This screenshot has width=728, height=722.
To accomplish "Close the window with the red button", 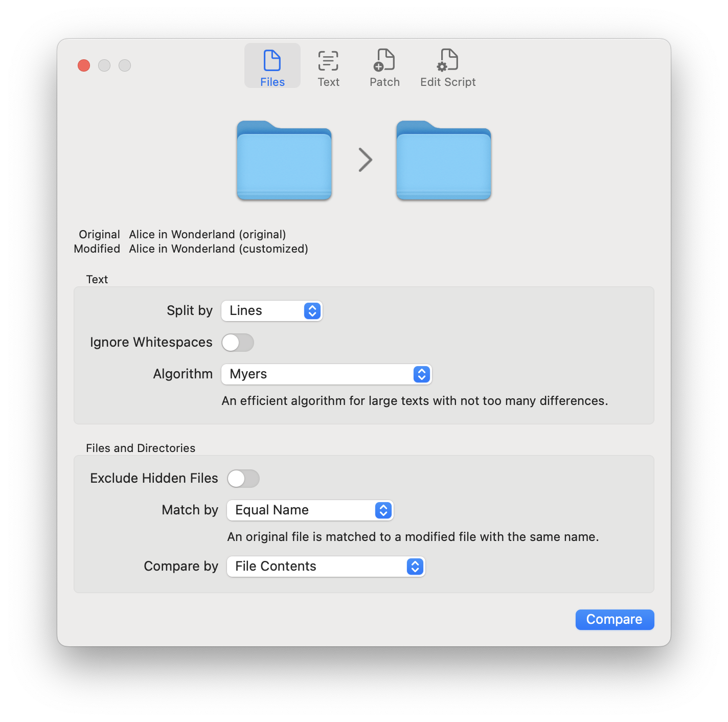I will [x=84, y=65].
